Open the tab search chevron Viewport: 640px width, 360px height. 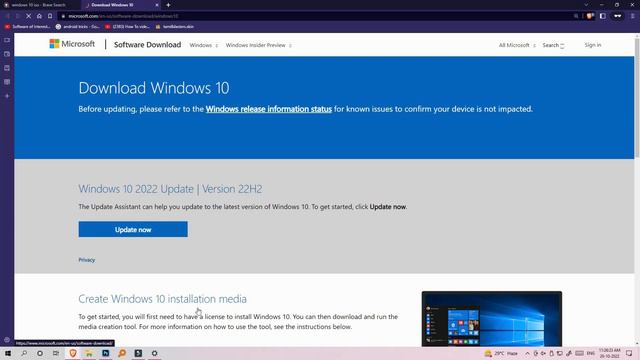(586, 5)
